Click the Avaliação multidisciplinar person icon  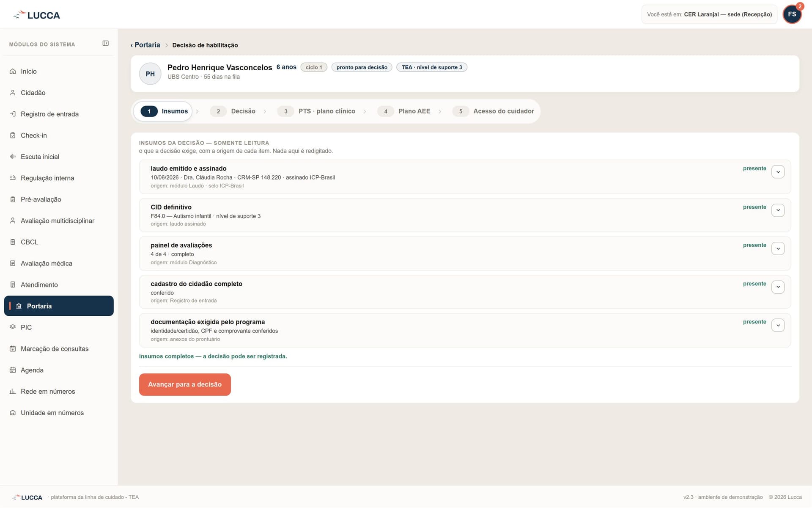point(13,221)
